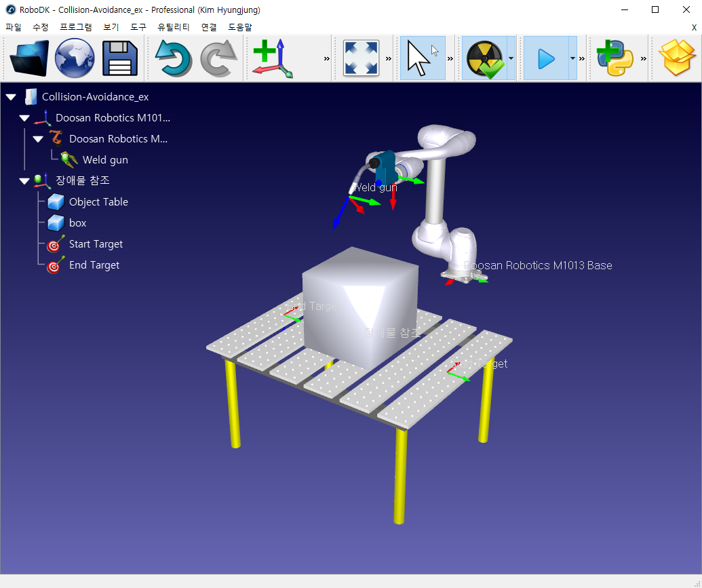Select End Target in the tree
The height and width of the screenshot is (588, 702).
point(94,265)
